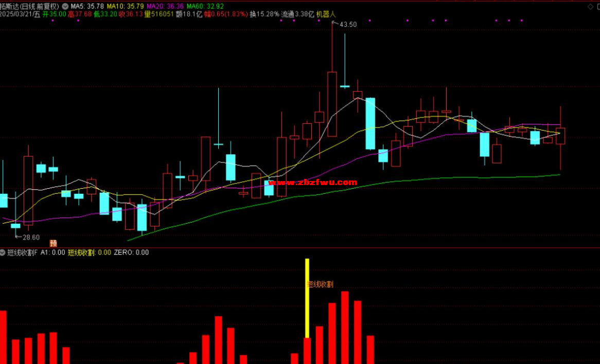Expand the 短线收割F indicator dropdown arrow
600x364 pixels.
point(3,252)
